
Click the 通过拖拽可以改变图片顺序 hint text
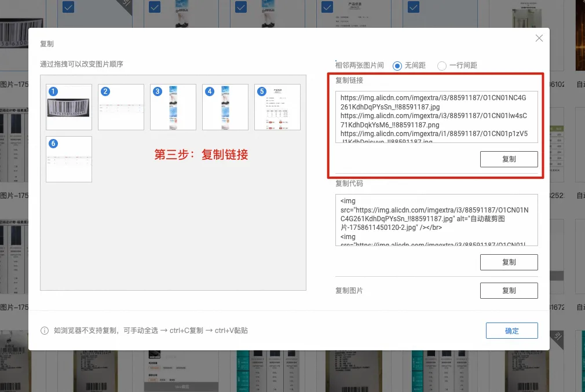tap(82, 64)
